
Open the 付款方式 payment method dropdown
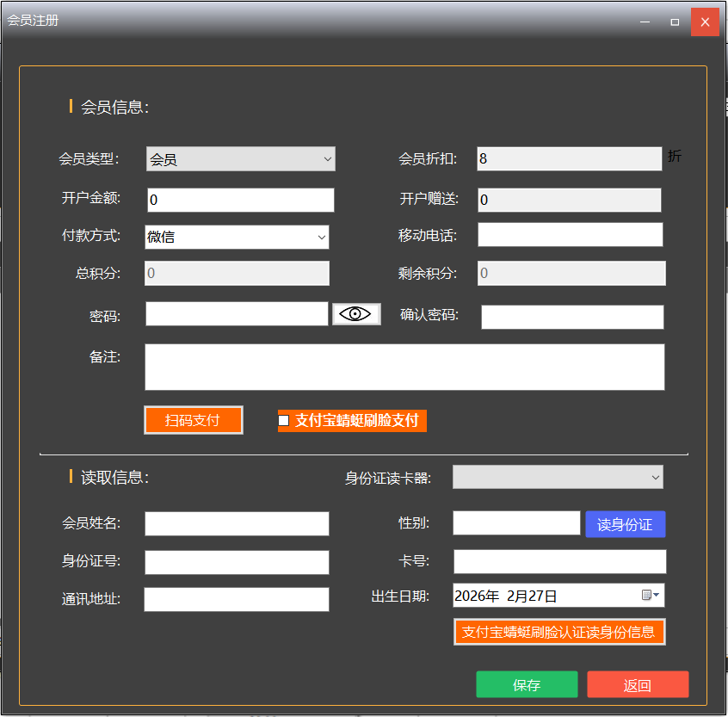click(237, 237)
